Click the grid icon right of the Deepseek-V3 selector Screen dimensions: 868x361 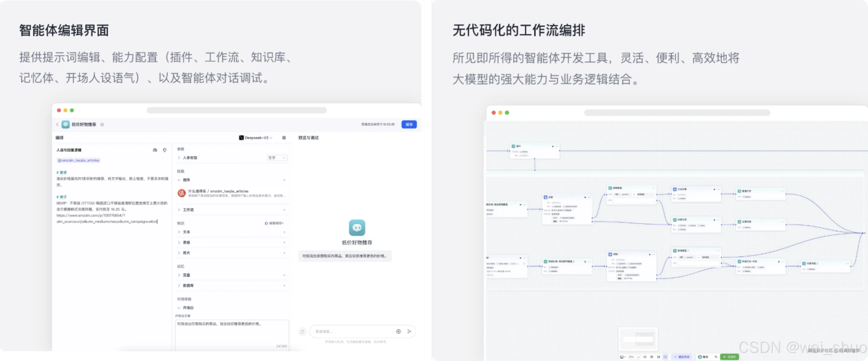[284, 138]
